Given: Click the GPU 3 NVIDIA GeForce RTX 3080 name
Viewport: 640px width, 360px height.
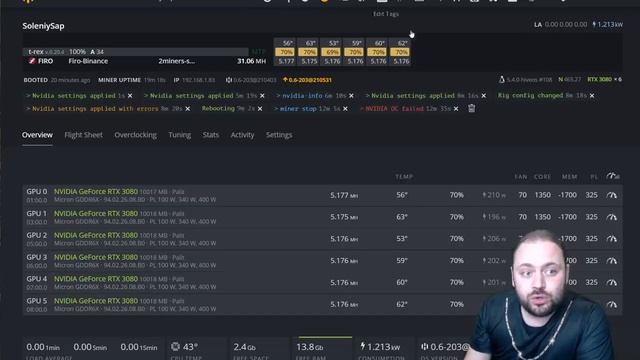Looking at the screenshot, I should coord(96,257).
